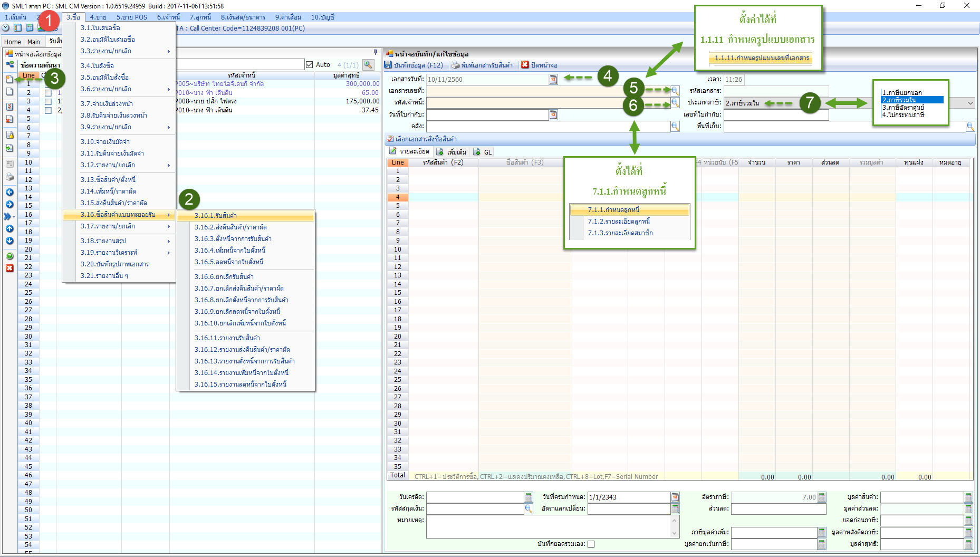Toggle the บันทึกยอดรวมเอง checkbox
Image resolution: width=980 pixels, height=557 pixels.
point(591,544)
